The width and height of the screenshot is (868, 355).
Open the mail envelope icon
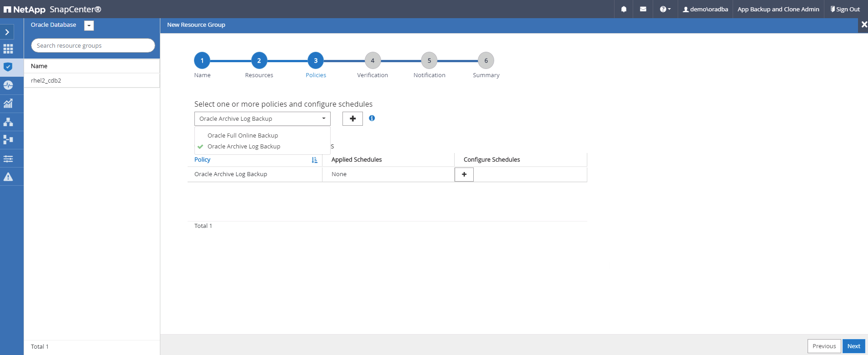tap(643, 9)
